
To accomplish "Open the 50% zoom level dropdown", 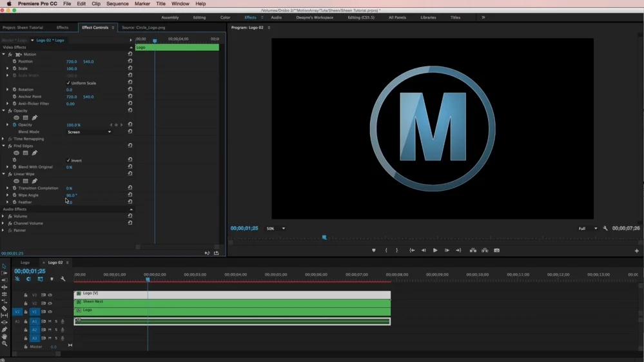I will point(275,229).
